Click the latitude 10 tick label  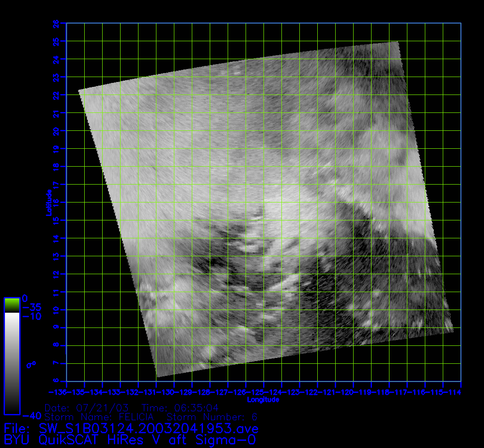tap(57, 310)
